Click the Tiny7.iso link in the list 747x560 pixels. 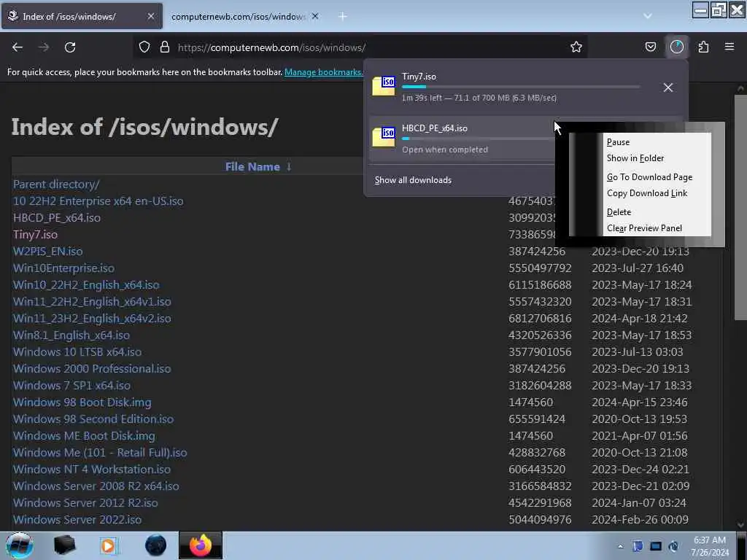pos(35,234)
